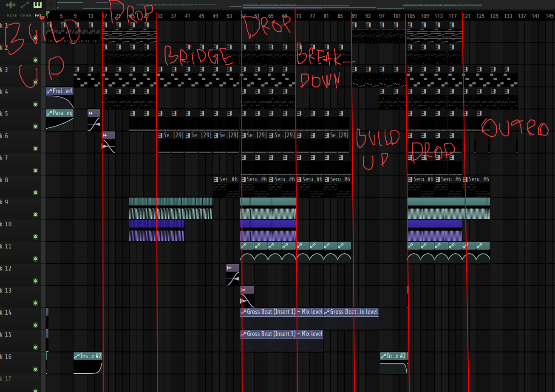The width and height of the screenshot is (555, 392).
Task: Click the track 9 header label
Action: coord(8,202)
